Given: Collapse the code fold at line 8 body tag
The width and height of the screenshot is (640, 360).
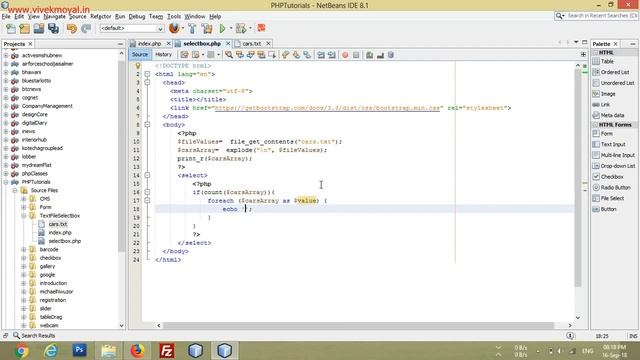Looking at the screenshot, I should pos(147,124).
